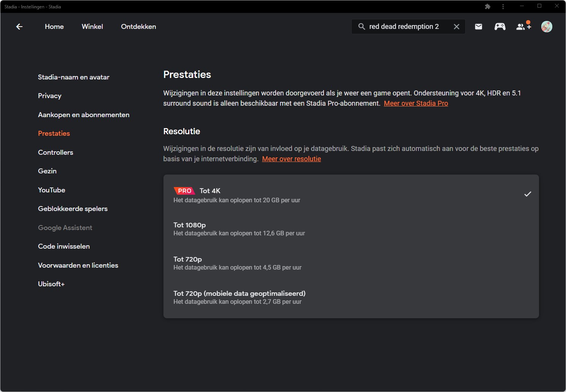566x392 pixels.
Task: Open the Controllers settings section
Action: (55, 152)
